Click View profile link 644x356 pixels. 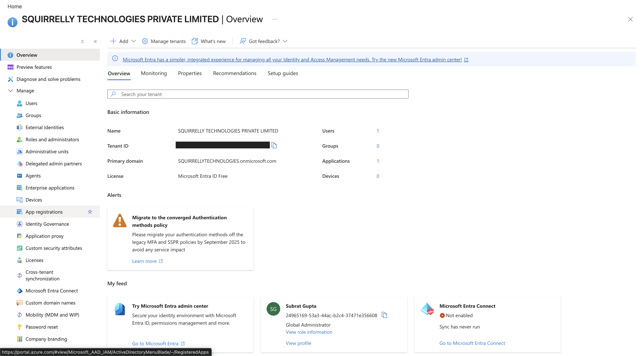click(x=298, y=343)
